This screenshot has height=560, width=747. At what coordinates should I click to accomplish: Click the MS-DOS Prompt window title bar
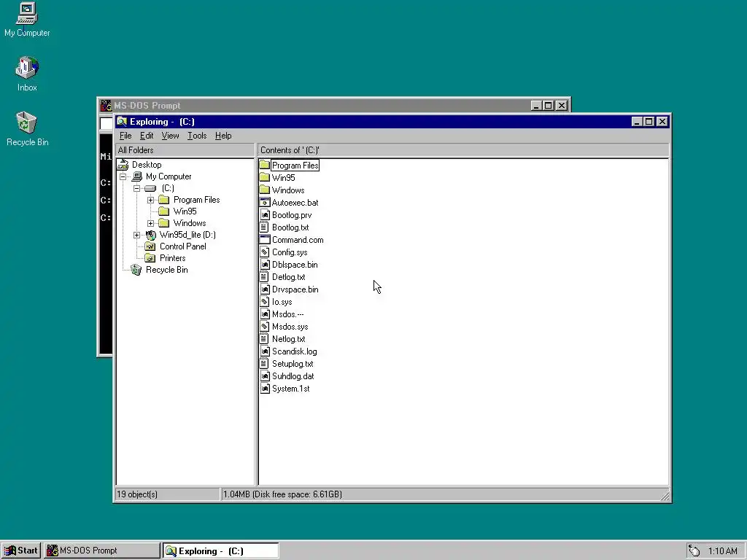click(x=333, y=105)
